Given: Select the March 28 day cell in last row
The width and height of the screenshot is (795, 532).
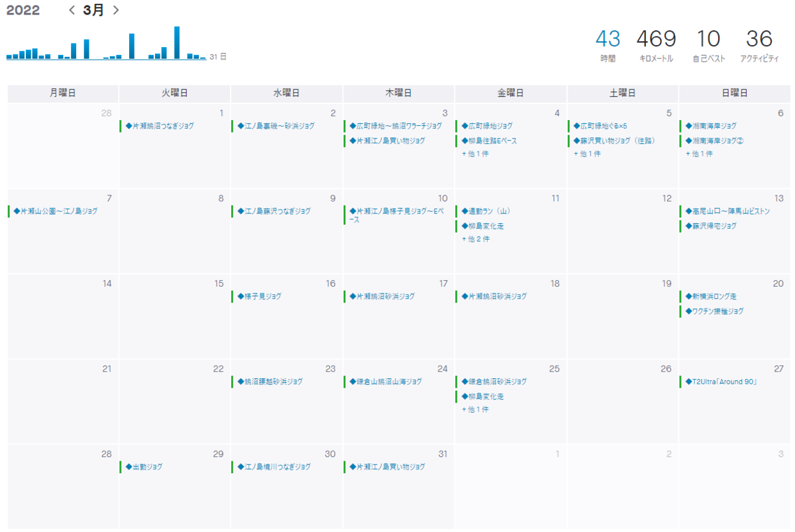Looking at the screenshot, I should coord(63,487).
